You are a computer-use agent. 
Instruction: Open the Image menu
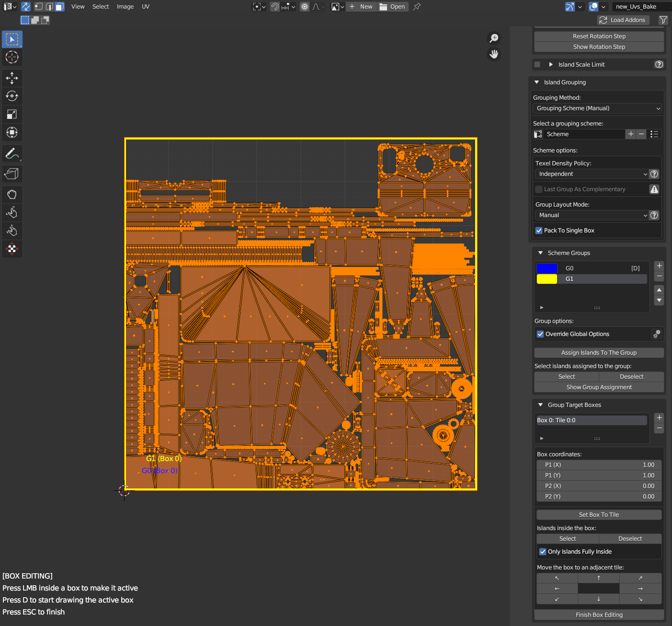(x=125, y=7)
